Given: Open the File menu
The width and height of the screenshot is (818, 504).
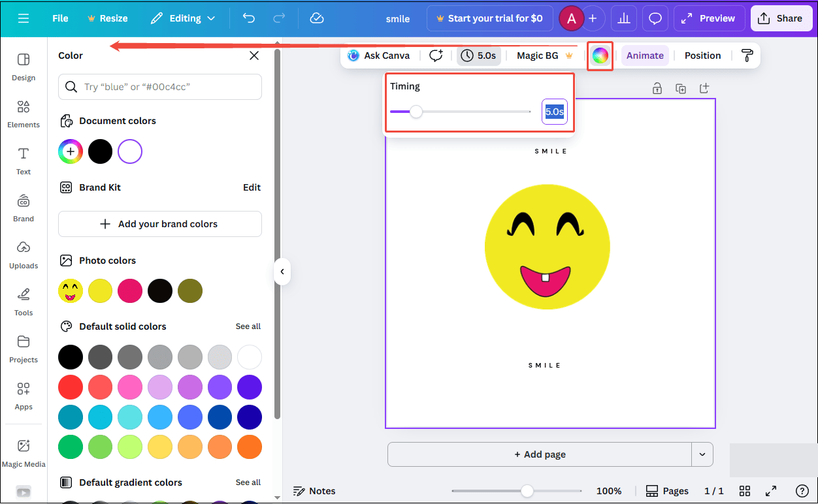Looking at the screenshot, I should (x=59, y=18).
